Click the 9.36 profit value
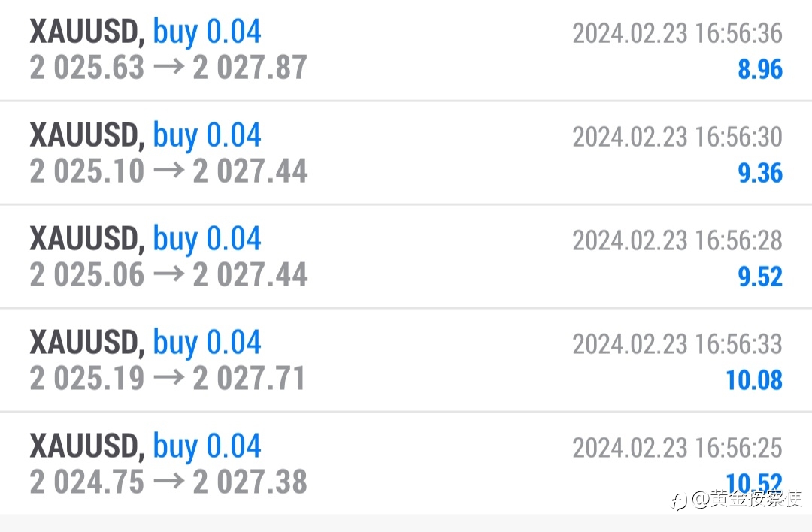 [x=760, y=174]
